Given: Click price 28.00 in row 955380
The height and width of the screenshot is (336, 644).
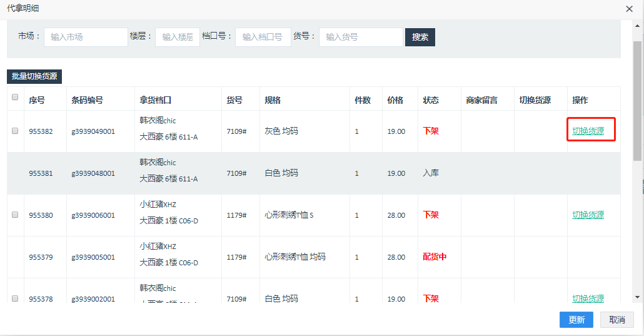Looking at the screenshot, I should point(396,215).
